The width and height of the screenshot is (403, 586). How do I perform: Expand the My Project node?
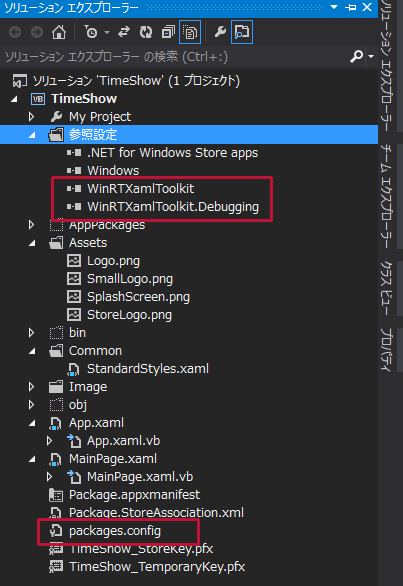(x=31, y=117)
